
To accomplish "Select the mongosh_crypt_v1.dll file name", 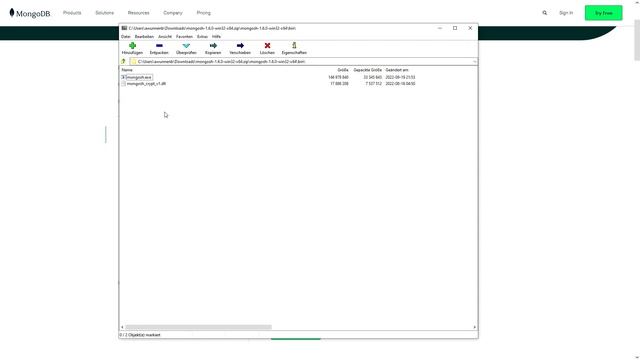I will (x=146, y=84).
